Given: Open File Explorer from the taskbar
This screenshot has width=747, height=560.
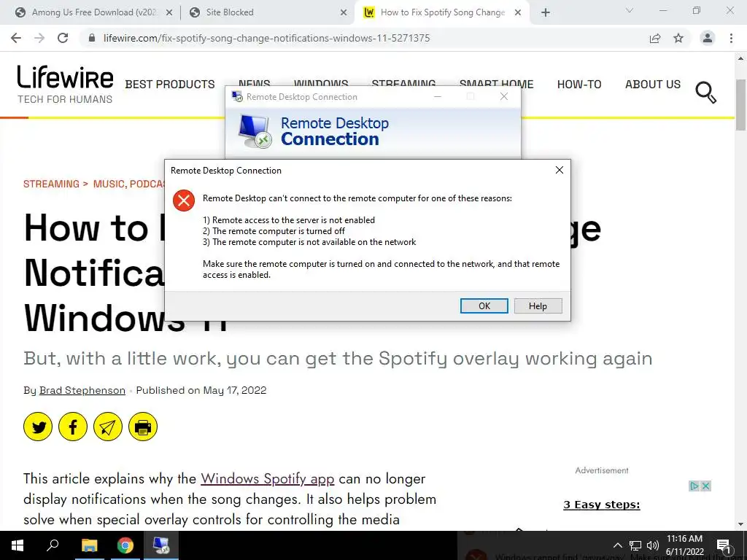Looking at the screenshot, I should pyautogui.click(x=89, y=545).
